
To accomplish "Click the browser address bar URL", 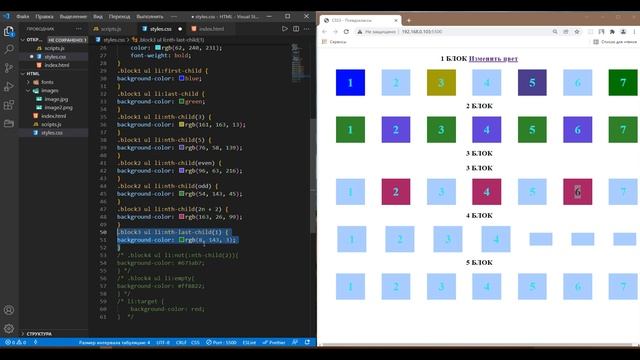I will pyautogui.click(x=422, y=31).
